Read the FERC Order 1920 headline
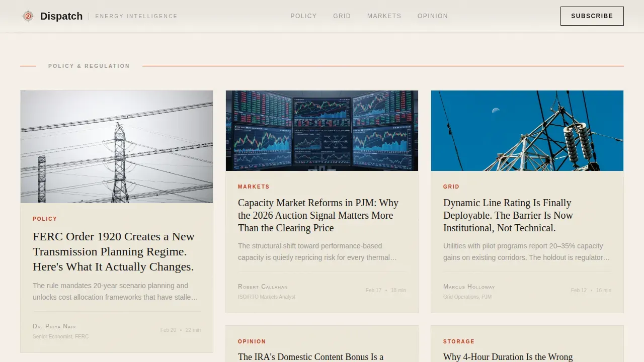 coord(114,251)
